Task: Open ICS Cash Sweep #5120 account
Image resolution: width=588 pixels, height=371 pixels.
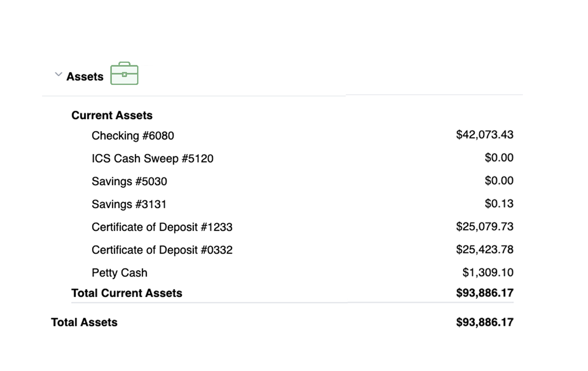Action: [152, 159]
